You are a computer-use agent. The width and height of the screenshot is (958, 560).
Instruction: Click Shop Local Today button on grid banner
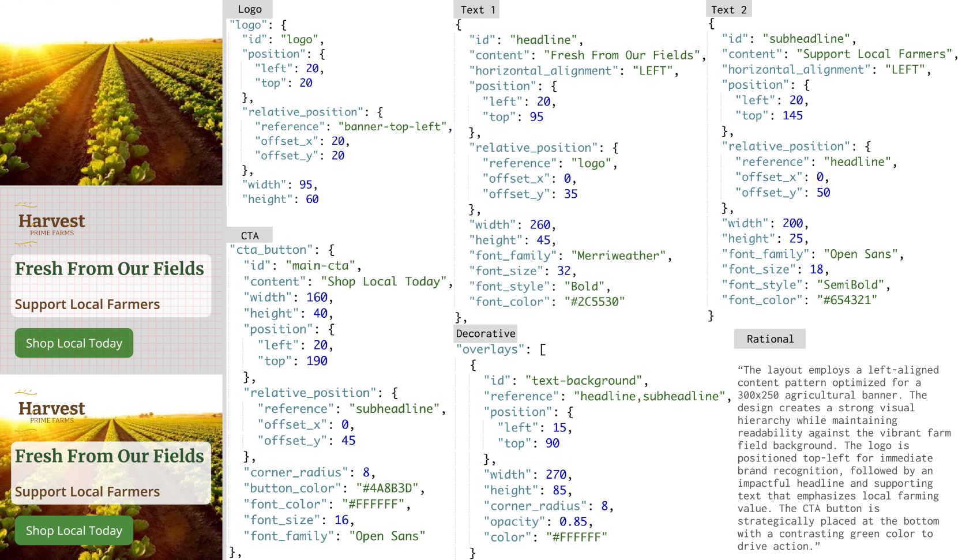point(74,343)
